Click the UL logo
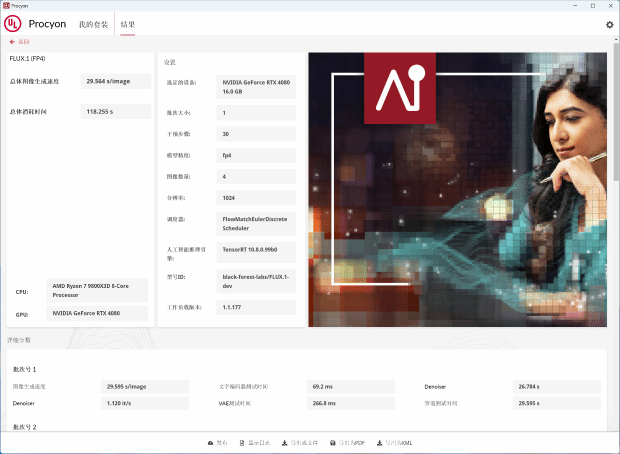Image resolution: width=620 pixels, height=454 pixels. pyautogui.click(x=12, y=24)
